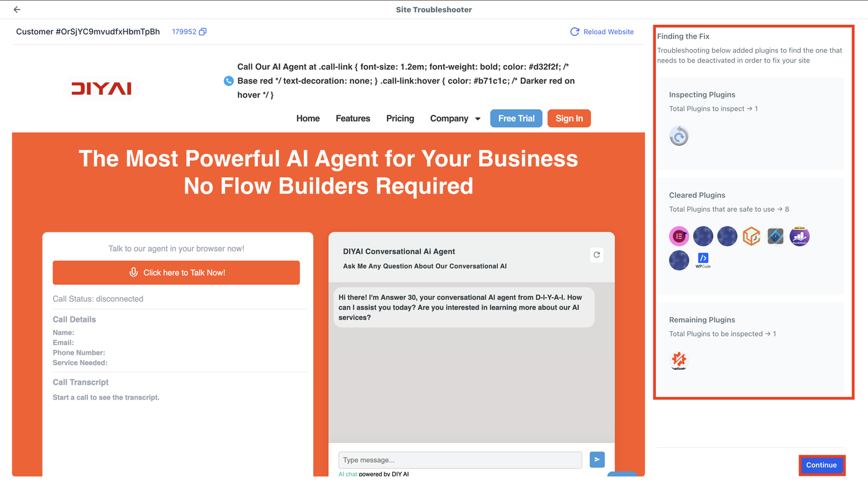Select the Rank Math plugin icon
The height and width of the screenshot is (482, 868).
click(x=800, y=236)
